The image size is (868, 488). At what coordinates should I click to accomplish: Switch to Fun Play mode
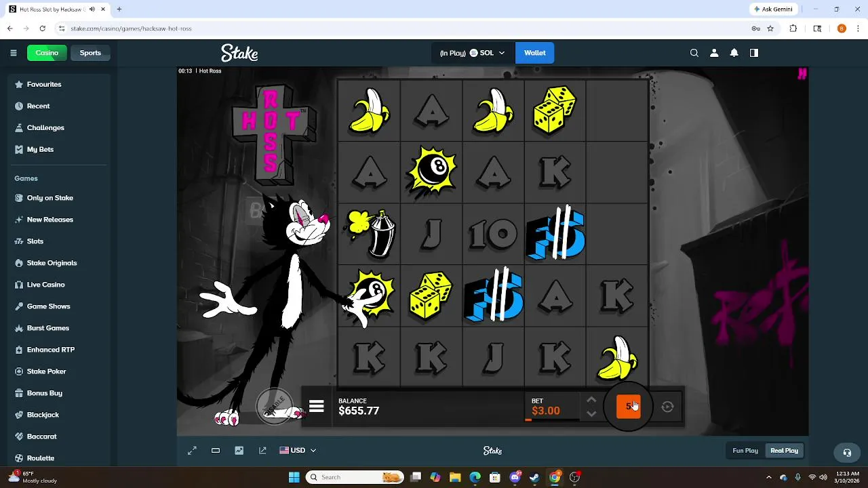(745, 451)
